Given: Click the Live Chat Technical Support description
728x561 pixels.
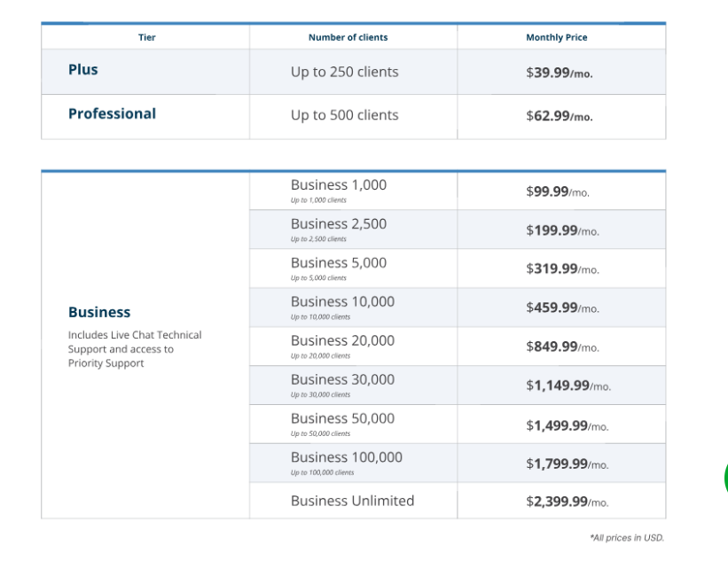Looking at the screenshot, I should click(x=135, y=349).
